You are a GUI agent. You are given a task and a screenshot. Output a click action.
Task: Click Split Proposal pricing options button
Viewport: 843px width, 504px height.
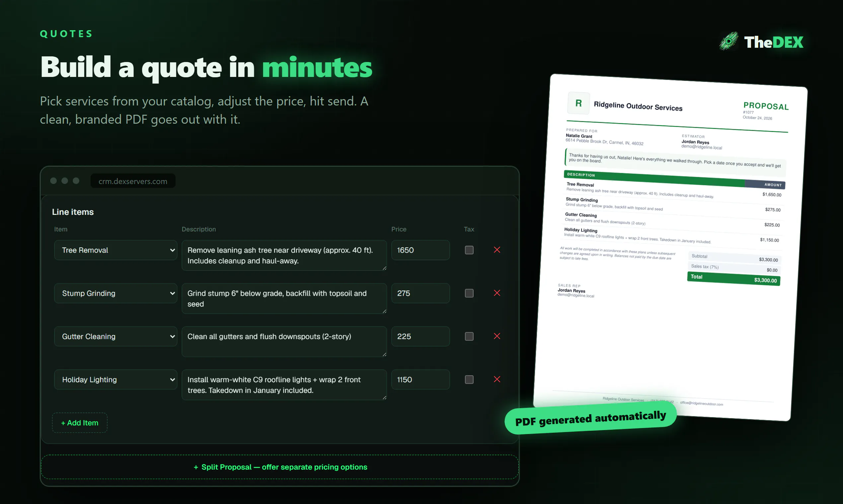(280, 467)
